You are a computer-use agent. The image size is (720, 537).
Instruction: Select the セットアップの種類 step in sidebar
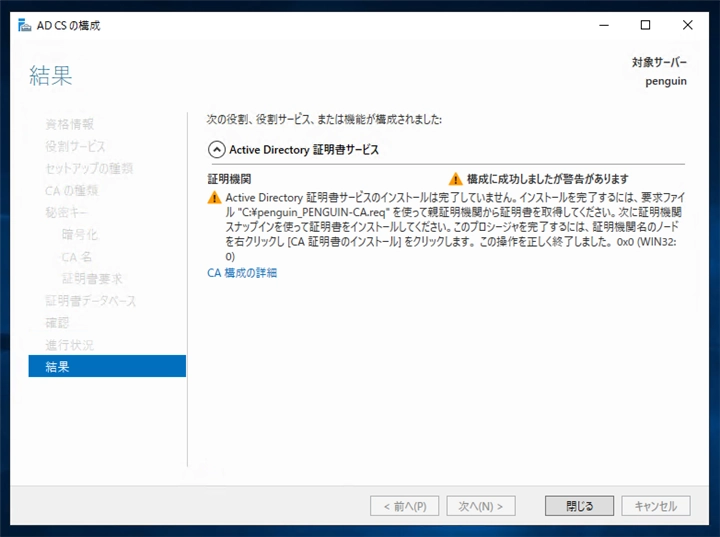[89, 168]
